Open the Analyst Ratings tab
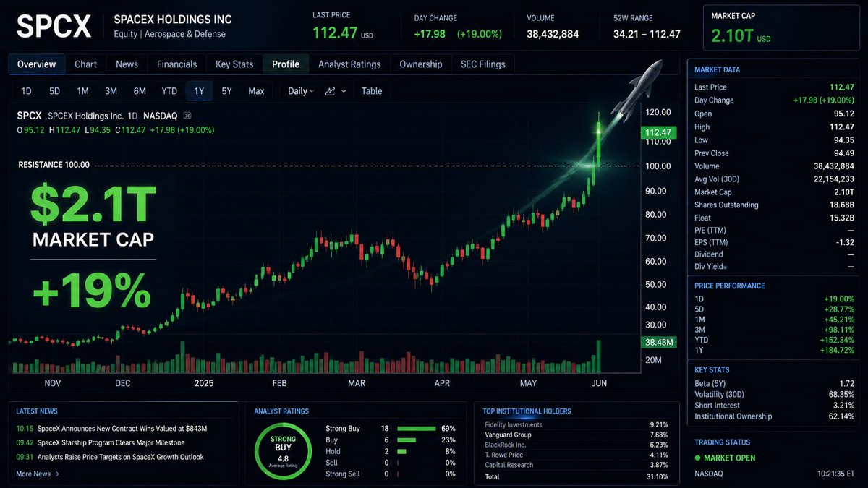Screen dimensions: 868x488 (x=349, y=64)
